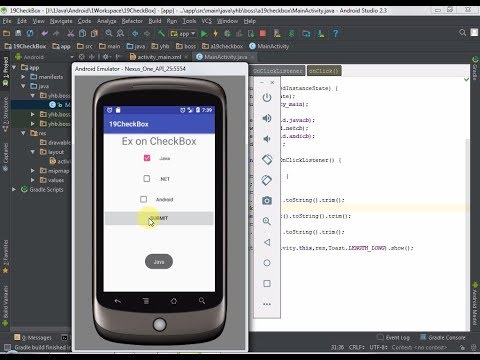The width and height of the screenshot is (480, 360).
Task: Click the phone's hardware menu key
Action: coord(146,301)
